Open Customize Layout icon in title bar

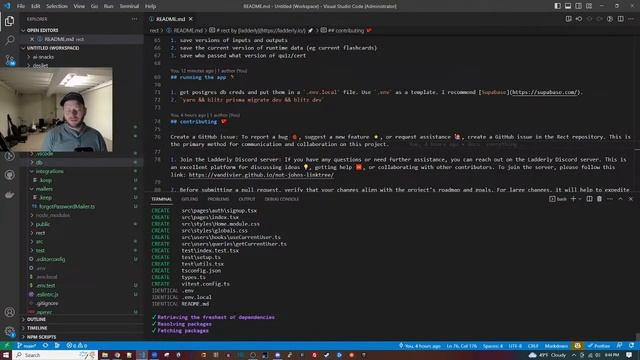click(x=589, y=6)
